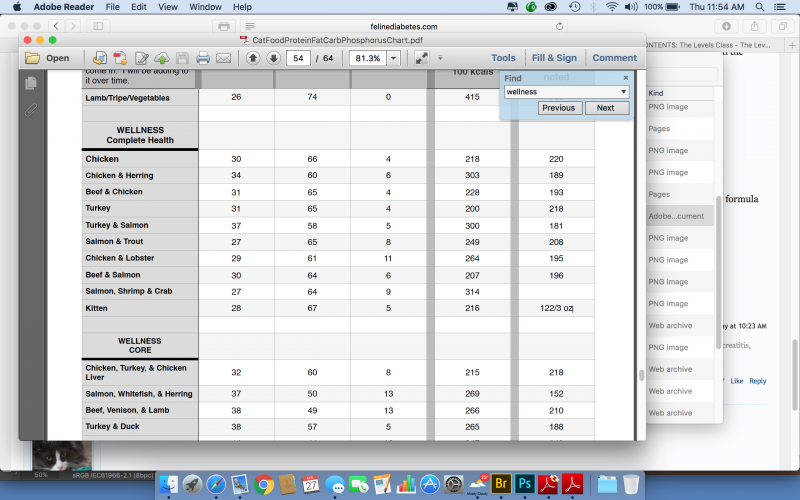The height and width of the screenshot is (500, 800).
Task: Click the page number field showing 54
Action: (x=298, y=58)
